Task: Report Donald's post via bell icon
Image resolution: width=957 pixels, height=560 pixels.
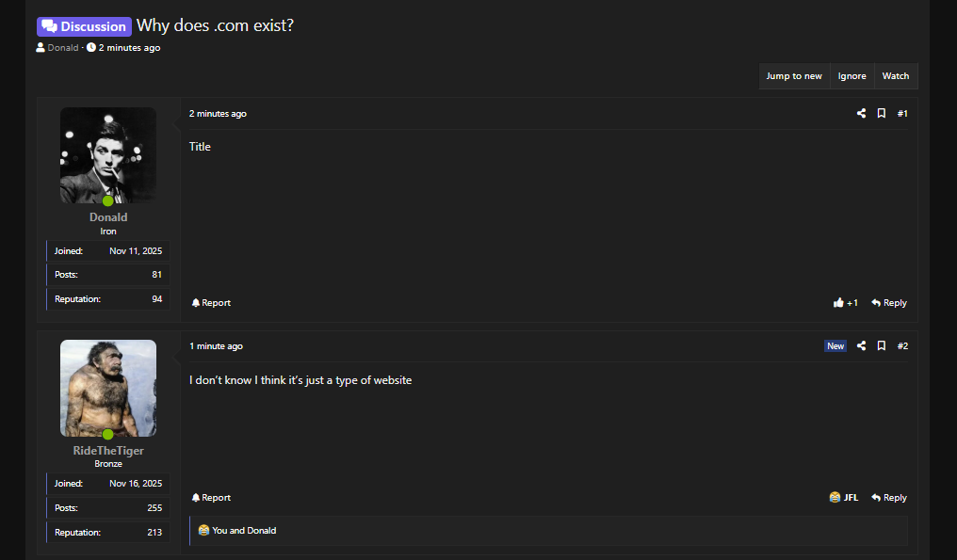Action: (x=211, y=303)
